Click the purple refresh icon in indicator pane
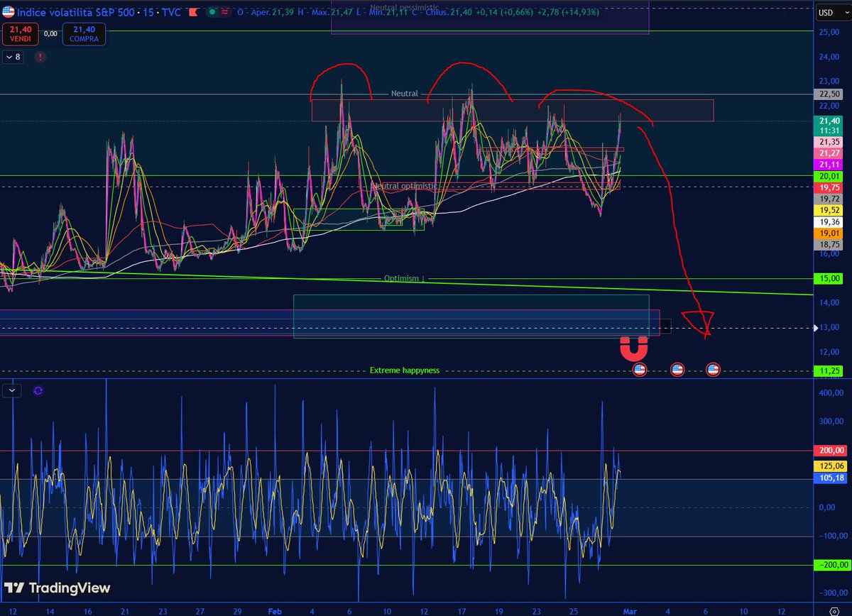The height and width of the screenshot is (616, 852). [x=38, y=390]
